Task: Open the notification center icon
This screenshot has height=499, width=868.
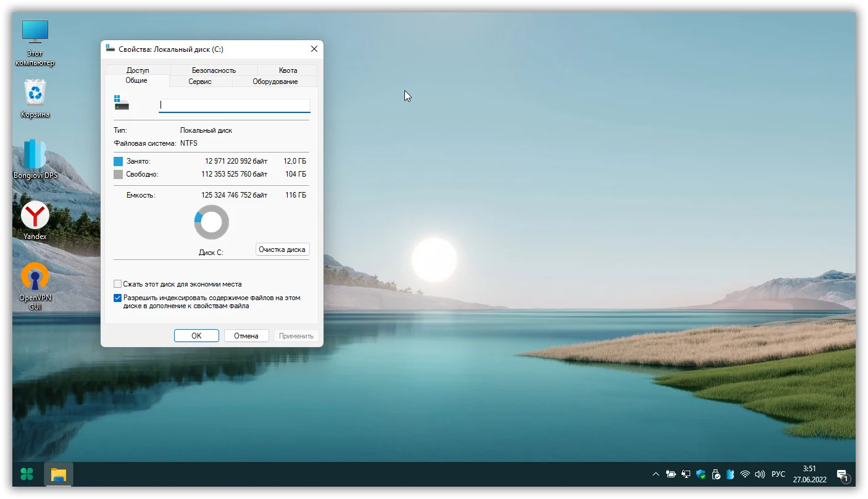Action: click(x=842, y=475)
